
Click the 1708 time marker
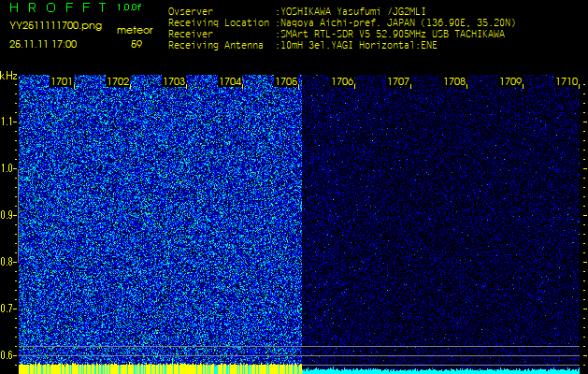[454, 81]
